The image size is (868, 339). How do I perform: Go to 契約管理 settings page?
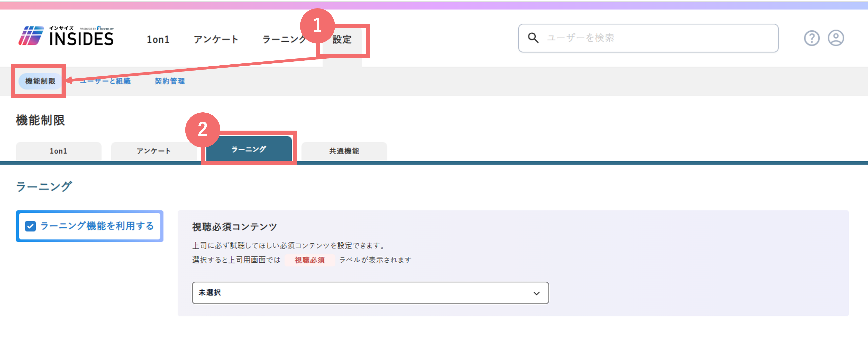(169, 81)
